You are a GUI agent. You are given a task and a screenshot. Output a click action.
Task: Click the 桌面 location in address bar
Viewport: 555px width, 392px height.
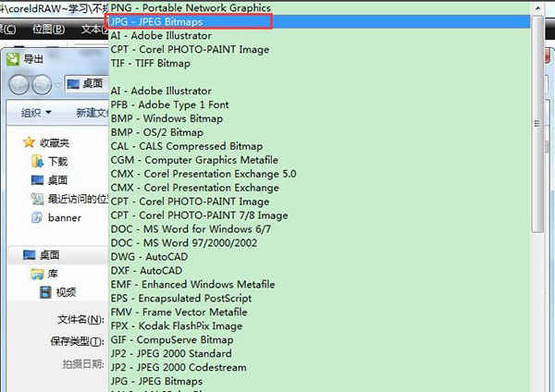coord(92,84)
